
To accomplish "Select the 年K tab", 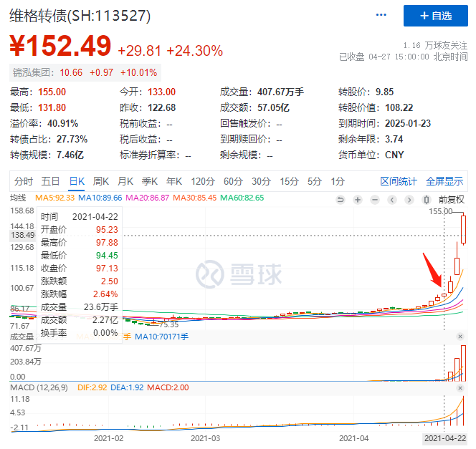I will tap(174, 181).
